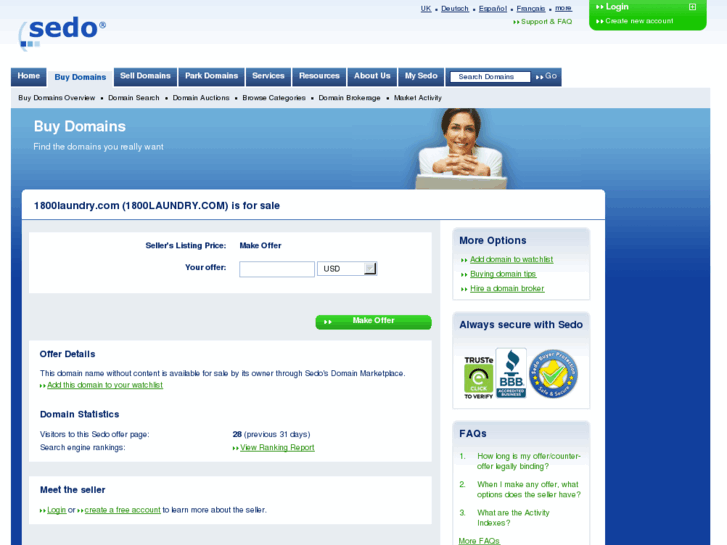Click the woman with laptop banner image
This screenshot has height=545, width=727.
461,148
